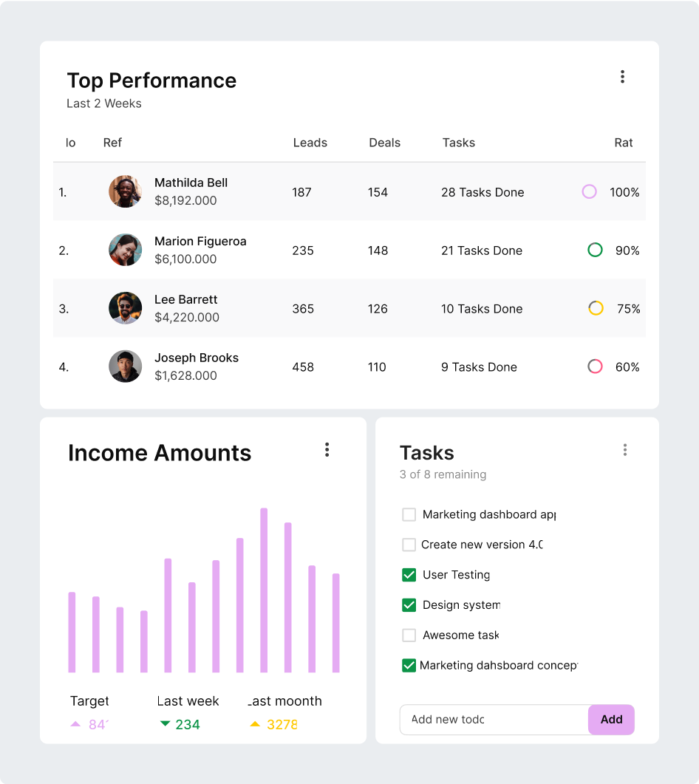Click Joseph Brooks's profile avatar

[125, 367]
